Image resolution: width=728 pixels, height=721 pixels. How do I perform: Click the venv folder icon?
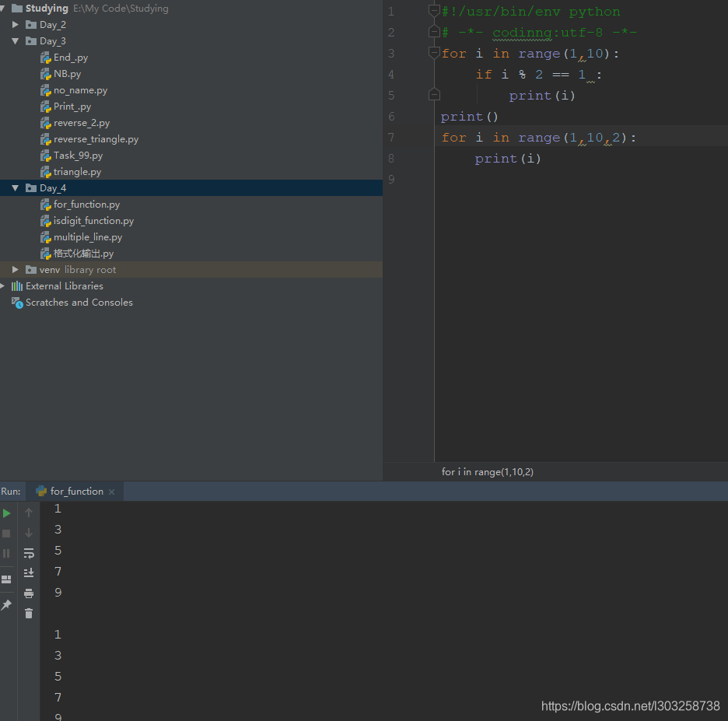(31, 269)
